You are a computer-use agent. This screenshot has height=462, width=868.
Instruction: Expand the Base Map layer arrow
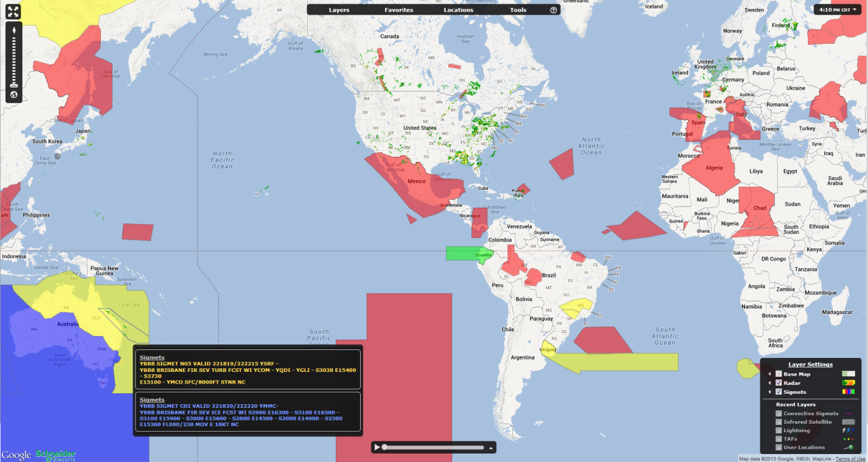point(769,374)
